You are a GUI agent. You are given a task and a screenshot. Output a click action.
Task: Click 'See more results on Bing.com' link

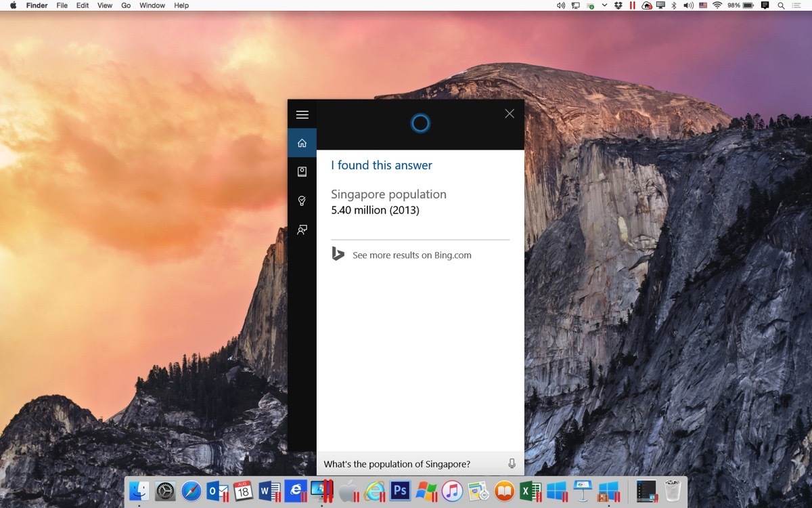[411, 255]
